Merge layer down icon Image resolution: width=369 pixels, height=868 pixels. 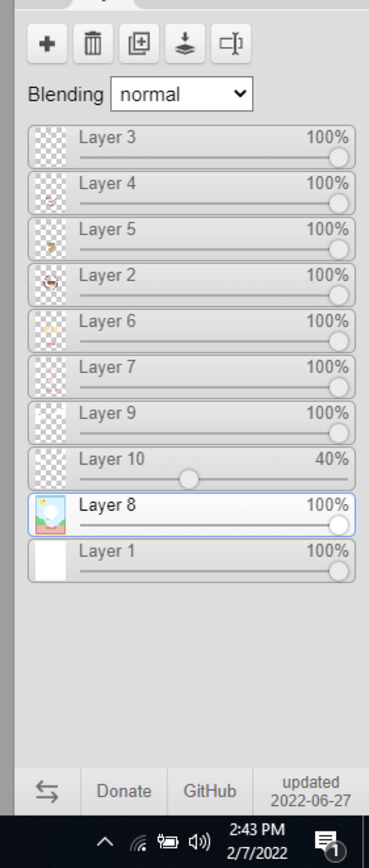click(185, 44)
